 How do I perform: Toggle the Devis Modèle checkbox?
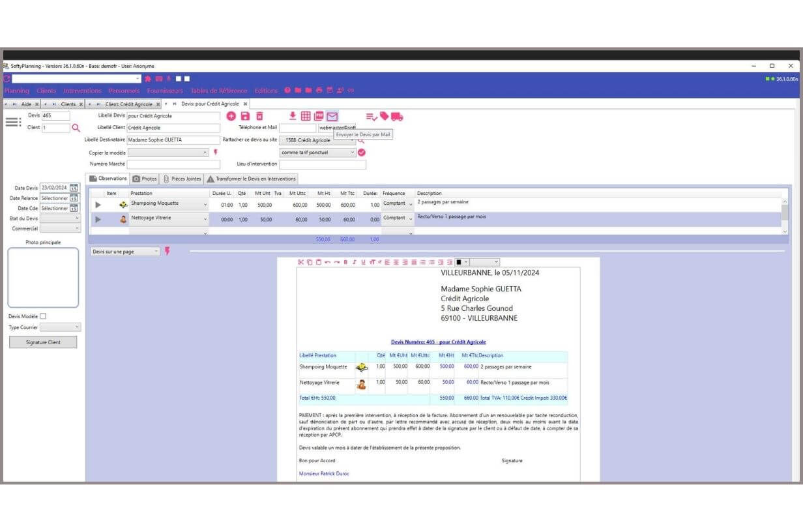click(x=43, y=316)
